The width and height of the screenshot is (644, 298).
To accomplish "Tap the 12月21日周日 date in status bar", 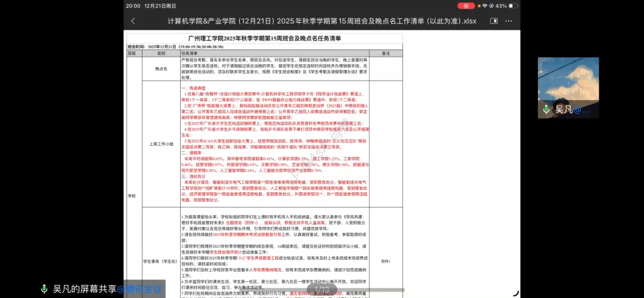I will (x=160, y=5).
